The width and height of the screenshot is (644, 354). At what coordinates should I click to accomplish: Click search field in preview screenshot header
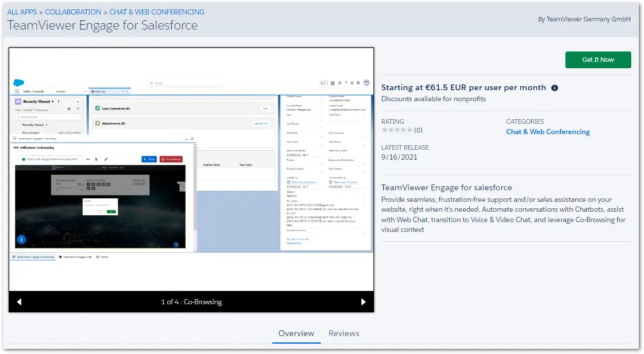(185, 83)
